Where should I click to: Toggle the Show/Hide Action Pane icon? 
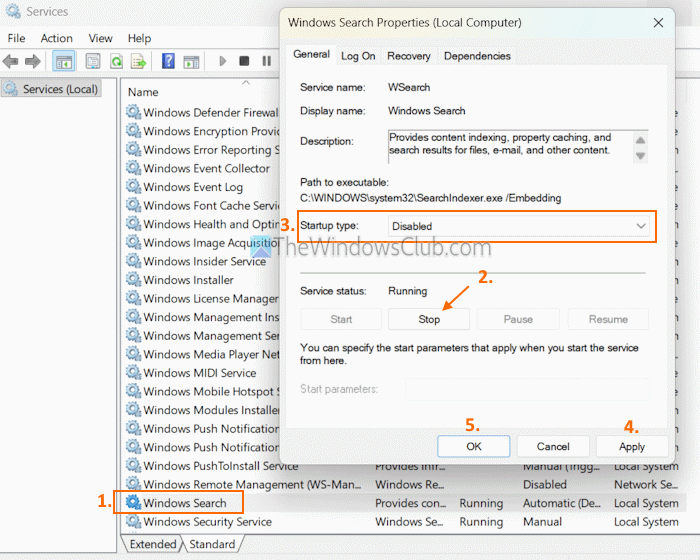pos(191,61)
